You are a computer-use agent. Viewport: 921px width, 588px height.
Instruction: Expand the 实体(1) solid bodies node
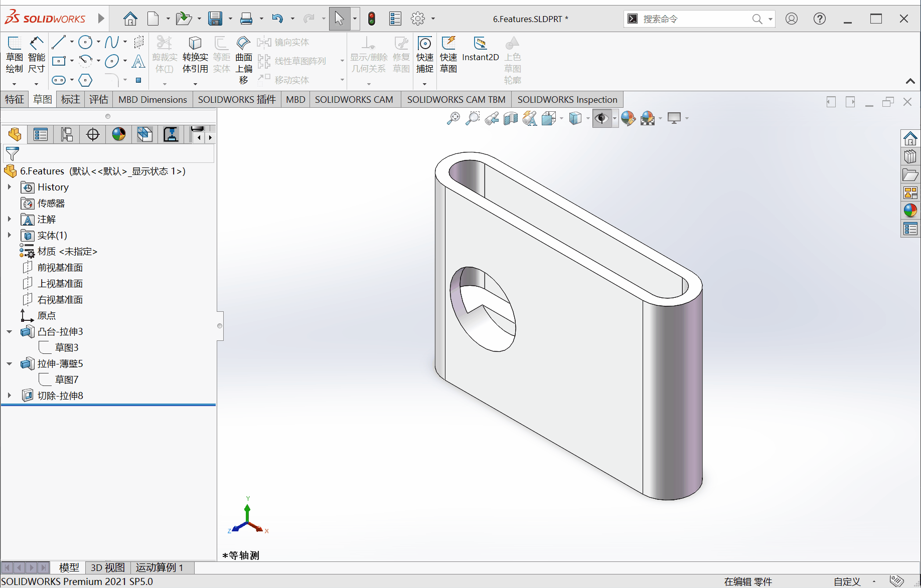pyautogui.click(x=9, y=235)
